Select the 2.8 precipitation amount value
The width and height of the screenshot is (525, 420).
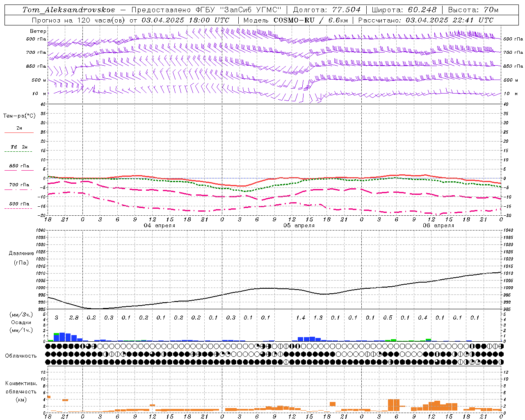pos(74,317)
